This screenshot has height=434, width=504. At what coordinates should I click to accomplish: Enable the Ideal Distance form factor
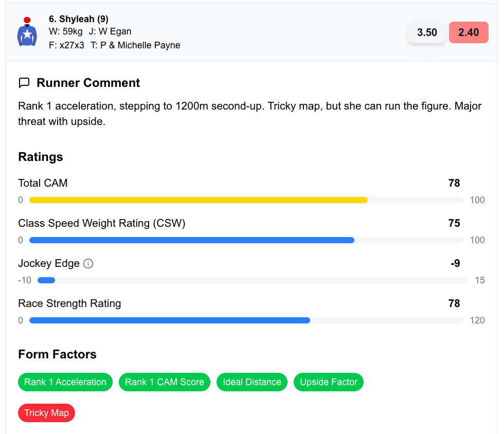click(251, 382)
